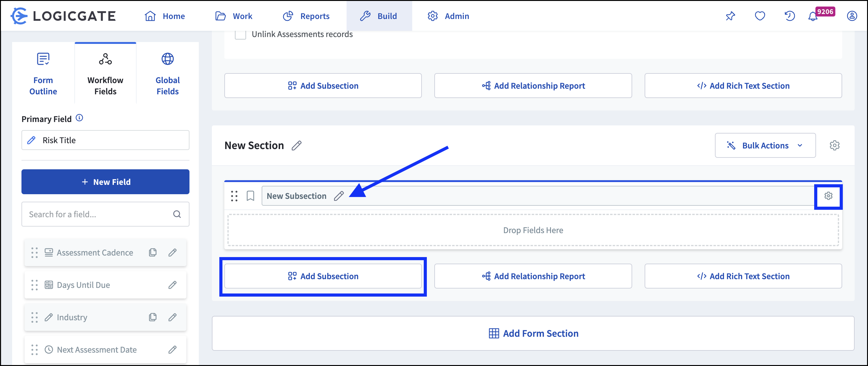
Task: Click search magnifier in field search
Action: tap(177, 214)
